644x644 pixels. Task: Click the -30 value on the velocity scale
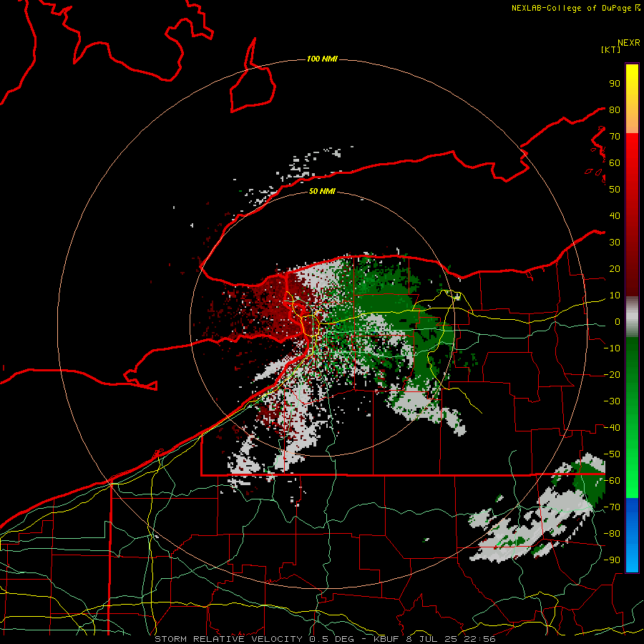pyautogui.click(x=612, y=401)
